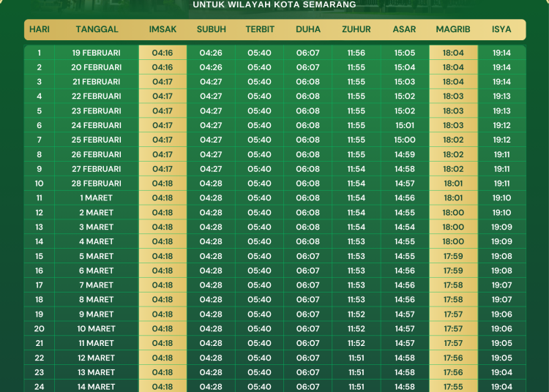Select the '19 FEBRUARI' date cell
This screenshot has width=549, height=392.
97,53
